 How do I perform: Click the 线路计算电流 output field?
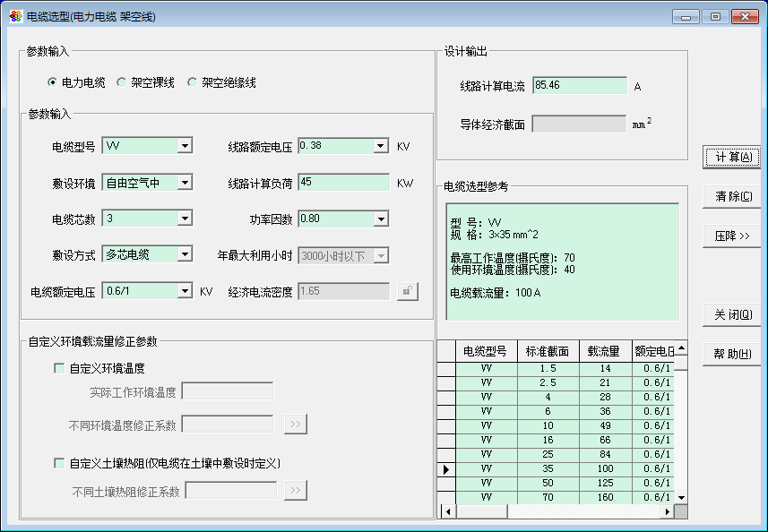[x=580, y=85]
